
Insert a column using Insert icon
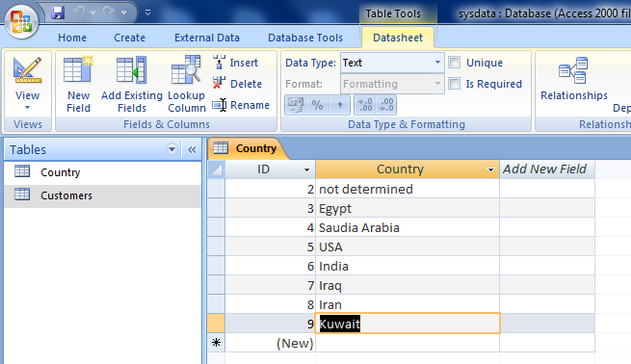coord(220,63)
